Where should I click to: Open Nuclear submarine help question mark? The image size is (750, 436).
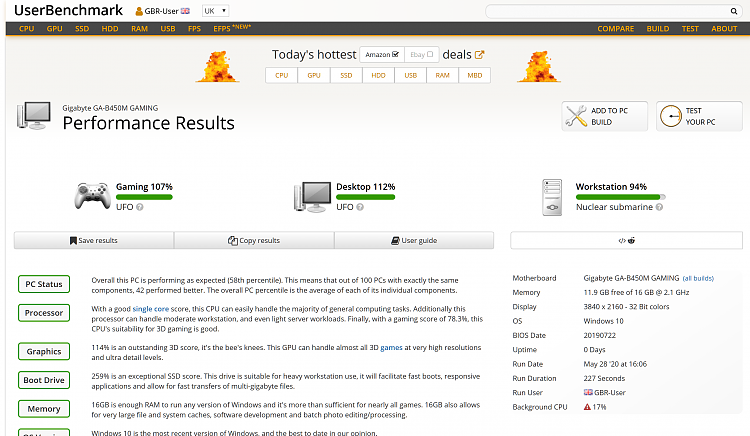tap(659, 207)
